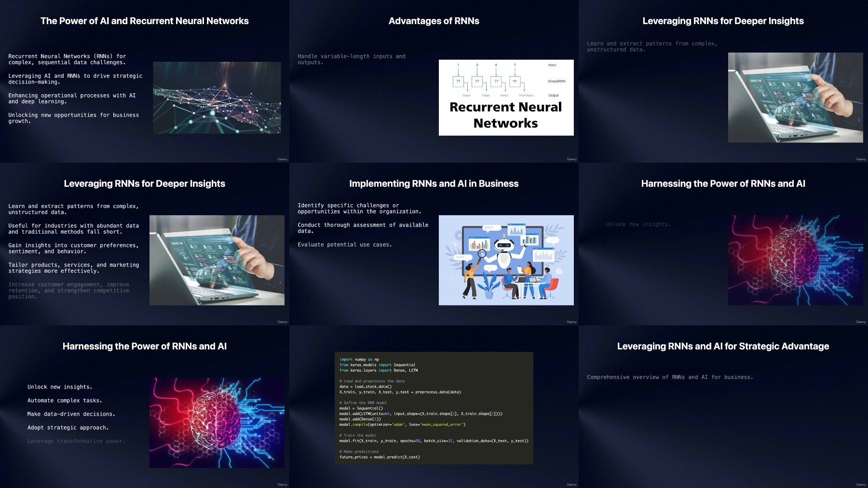The image size is (868, 488).
Task: Click the bright "Unlock new insights." bullet
Action: (x=60, y=387)
